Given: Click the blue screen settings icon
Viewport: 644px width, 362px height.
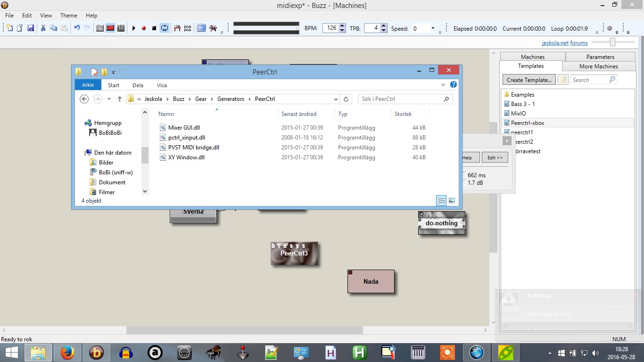Looking at the screenshot, I should pos(201,28).
